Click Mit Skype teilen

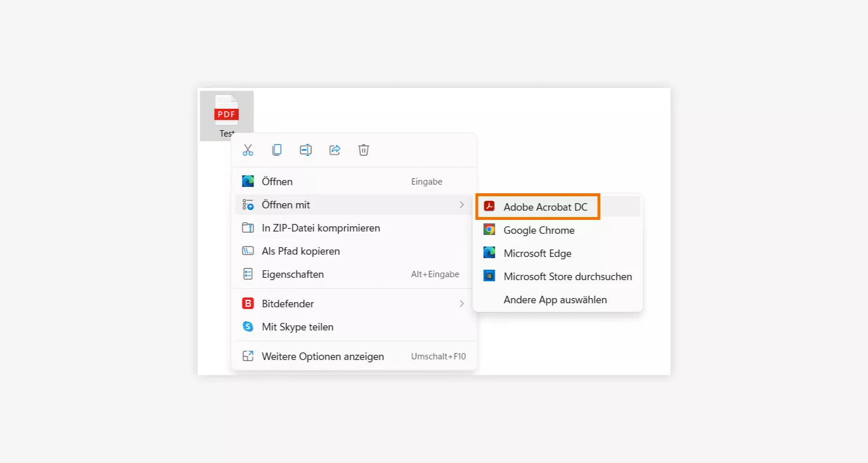(x=354, y=326)
